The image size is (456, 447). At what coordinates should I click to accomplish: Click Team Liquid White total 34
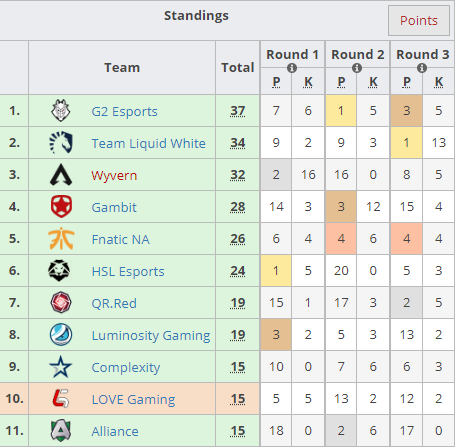click(238, 143)
